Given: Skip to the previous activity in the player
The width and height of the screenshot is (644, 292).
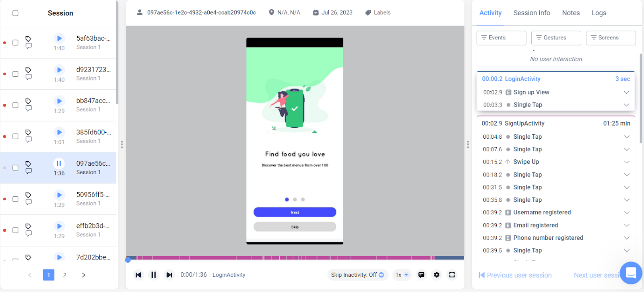Looking at the screenshot, I should click(x=138, y=275).
